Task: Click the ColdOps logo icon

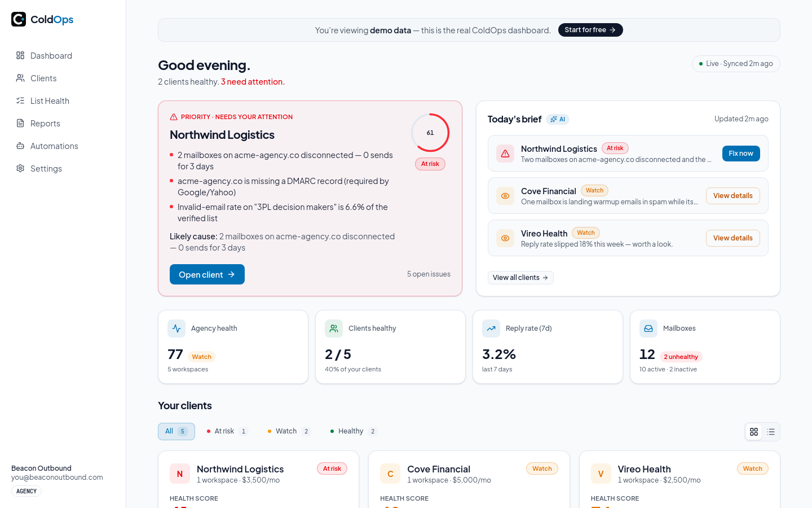Action: click(19, 19)
